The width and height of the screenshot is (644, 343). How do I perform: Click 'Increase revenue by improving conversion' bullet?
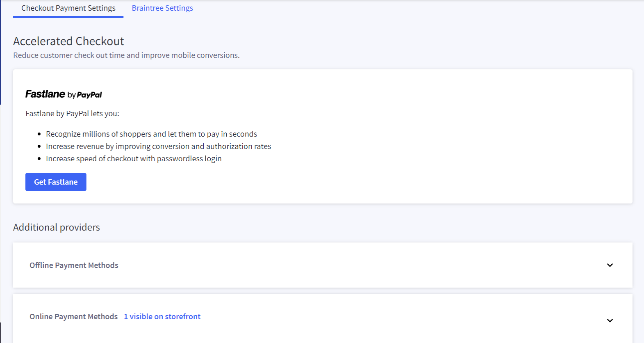(158, 146)
